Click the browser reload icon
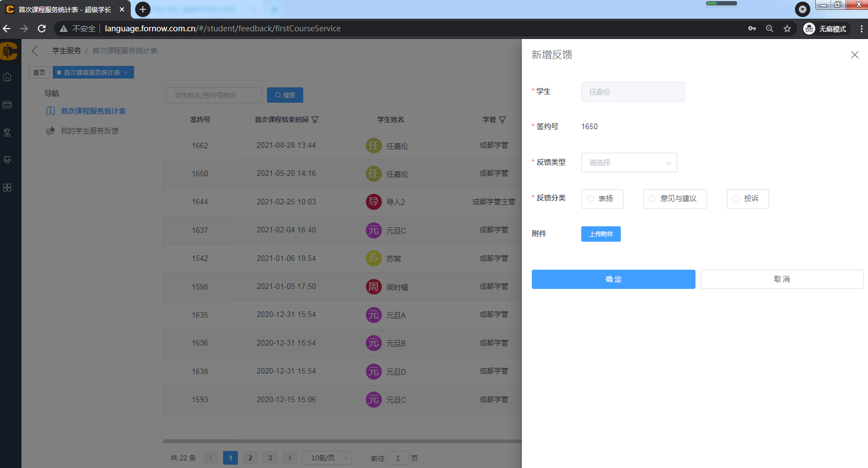The image size is (868, 468). (42, 29)
